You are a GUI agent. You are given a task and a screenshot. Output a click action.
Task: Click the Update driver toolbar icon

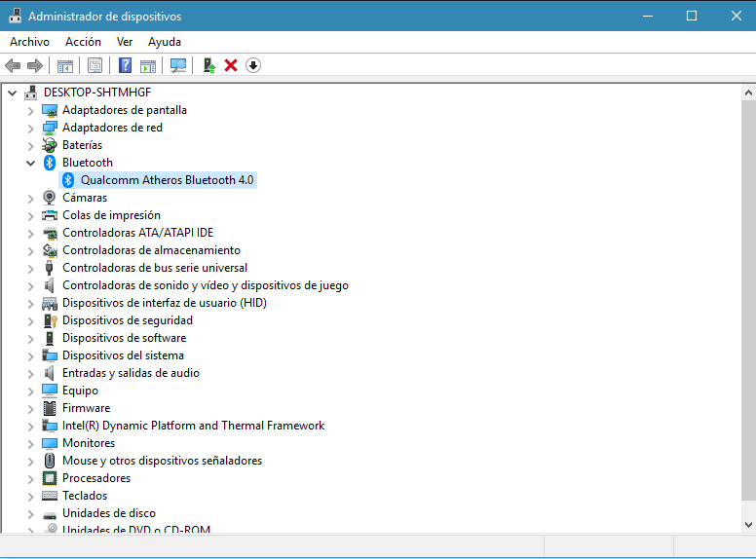pyautogui.click(x=208, y=65)
